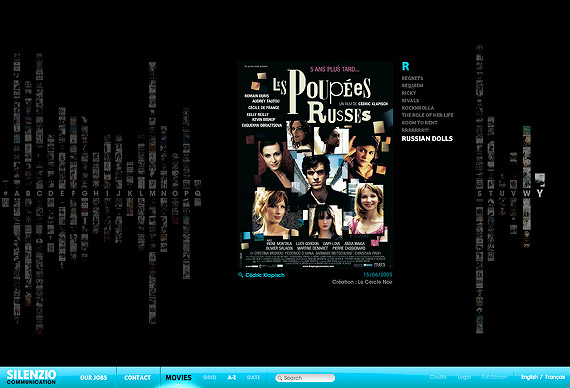Choose Requiem from the R titles
Image resolution: width=570 pixels, height=388 pixels.
(412, 86)
